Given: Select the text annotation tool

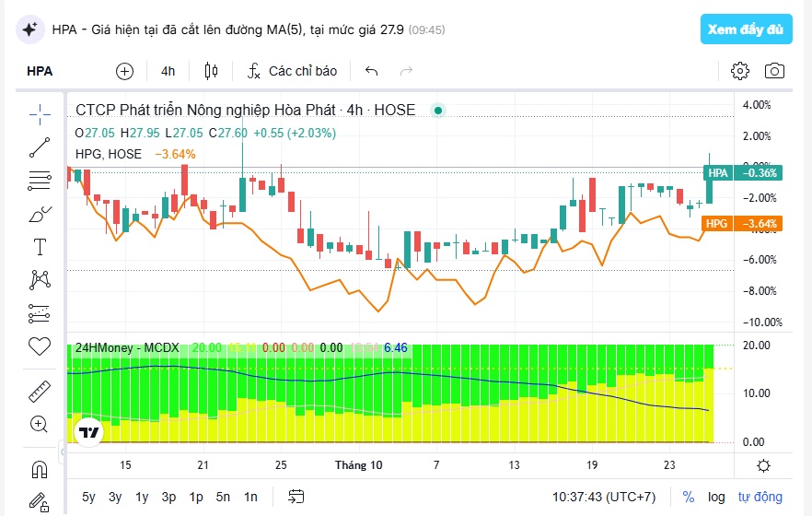Looking at the screenshot, I should pyautogui.click(x=40, y=247).
